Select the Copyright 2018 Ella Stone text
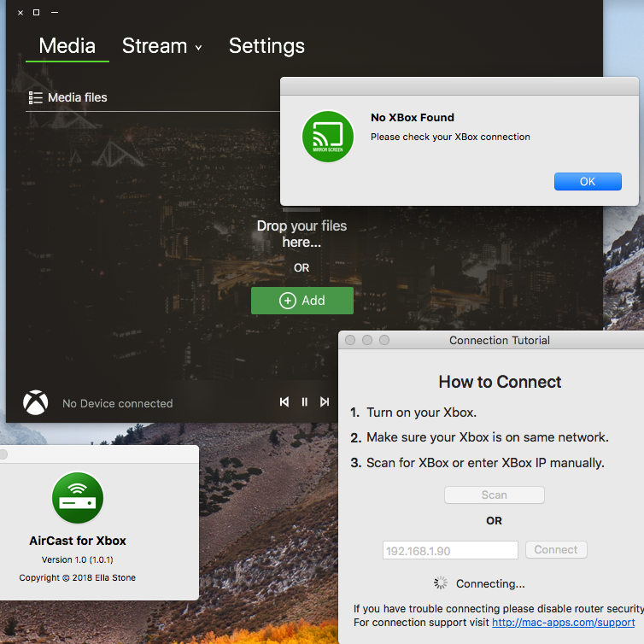 (77, 577)
